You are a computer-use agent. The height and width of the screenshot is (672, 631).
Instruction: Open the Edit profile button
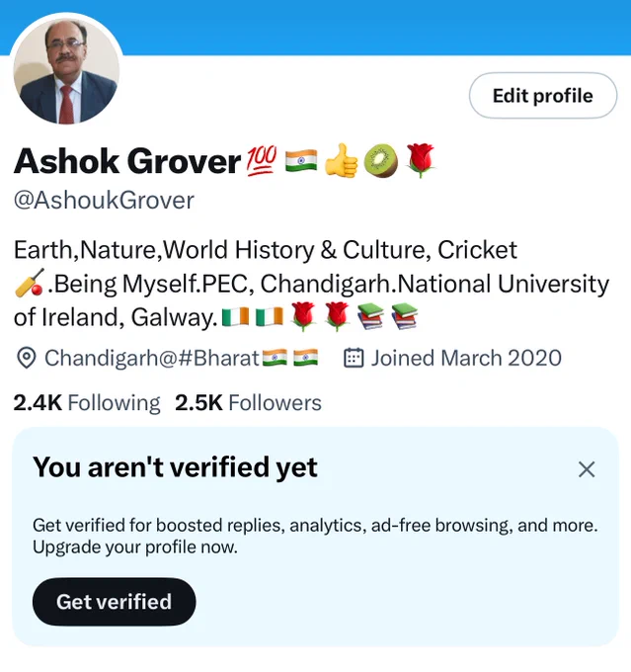[x=543, y=96]
